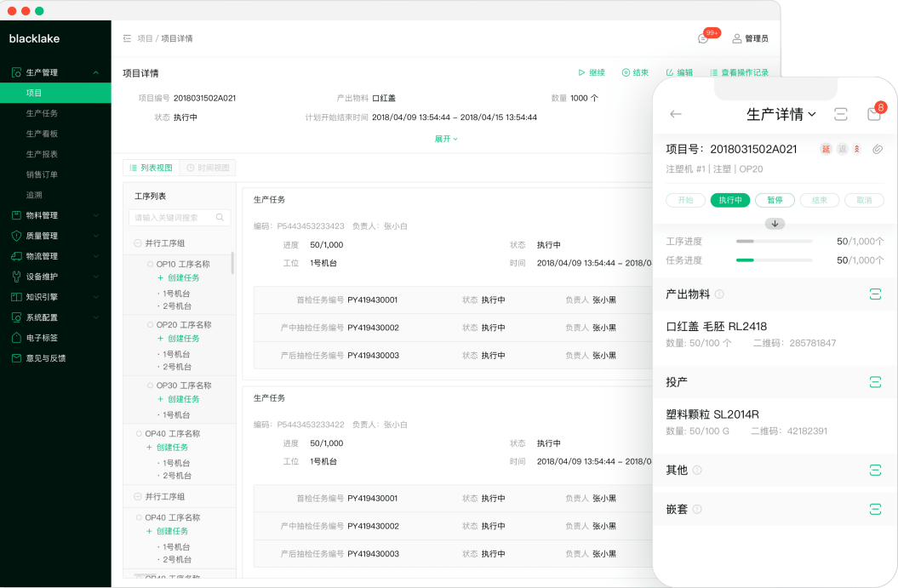Viewport: 898px width, 588px height.
Task: Click the 任务进度 green progress bar
Action: (x=775, y=260)
